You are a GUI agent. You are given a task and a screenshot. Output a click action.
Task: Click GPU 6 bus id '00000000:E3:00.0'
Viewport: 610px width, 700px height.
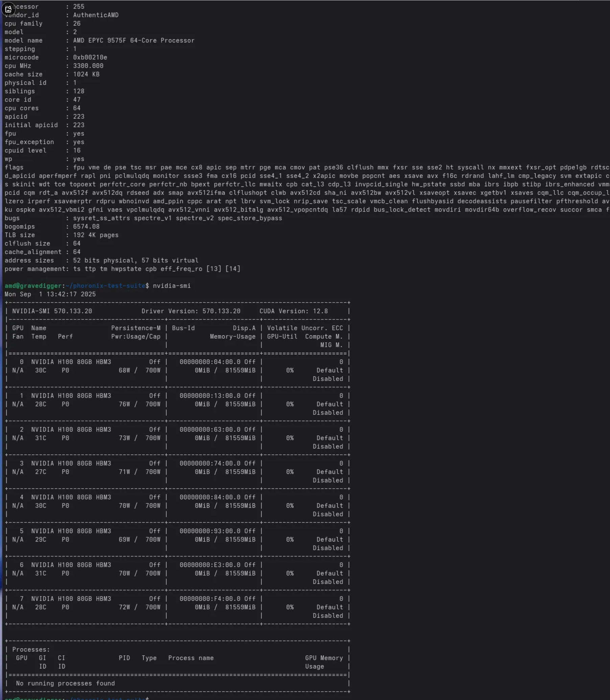(x=210, y=565)
